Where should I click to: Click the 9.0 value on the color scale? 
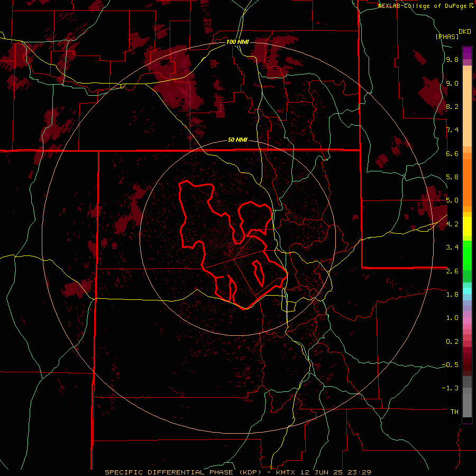pos(452,84)
